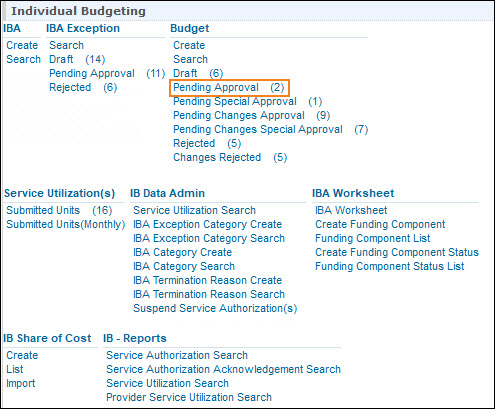Click Create under the IBA heading
The height and width of the screenshot is (409, 495).
[22, 45]
